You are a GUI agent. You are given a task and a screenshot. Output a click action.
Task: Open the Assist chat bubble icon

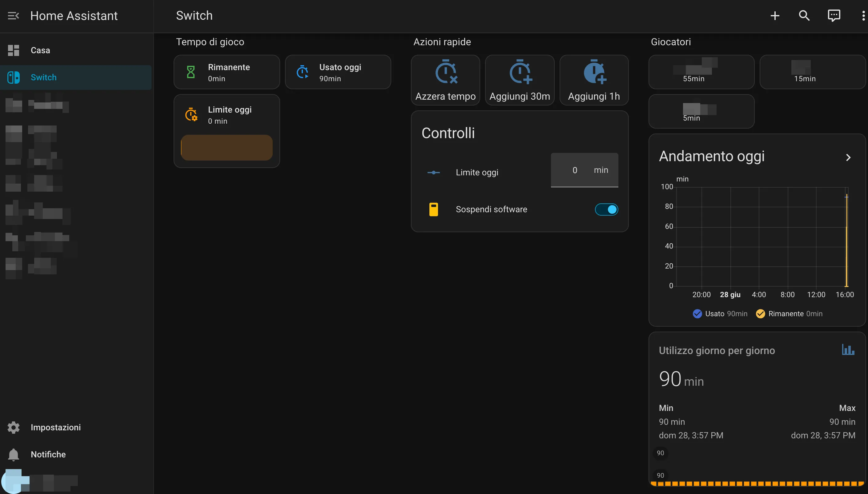pyautogui.click(x=834, y=16)
